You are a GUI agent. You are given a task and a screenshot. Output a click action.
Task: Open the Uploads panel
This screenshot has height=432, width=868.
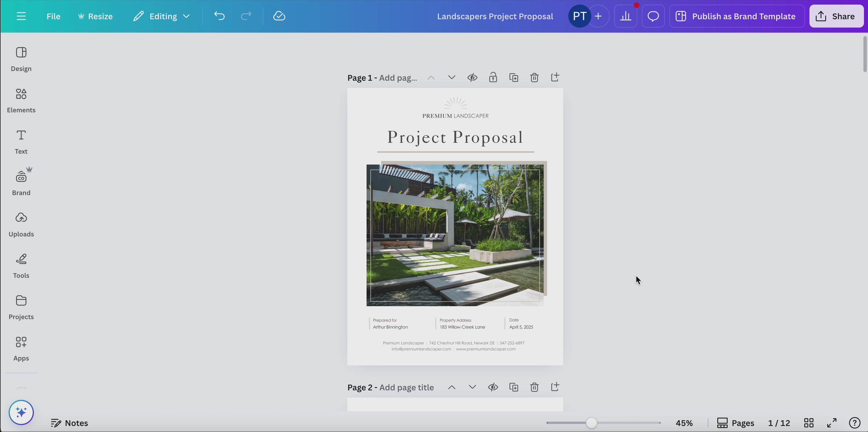(21, 225)
